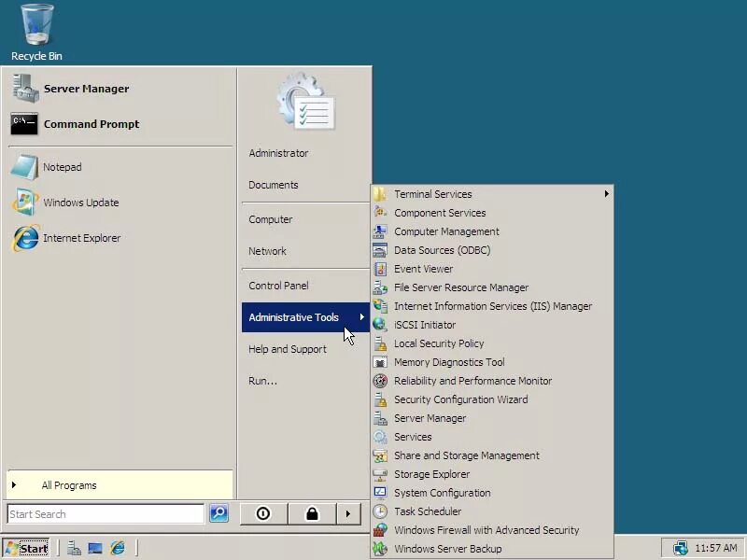Viewport: 747px width, 560px height.
Task: Click the Terminal Services folder icon
Action: coord(380,194)
